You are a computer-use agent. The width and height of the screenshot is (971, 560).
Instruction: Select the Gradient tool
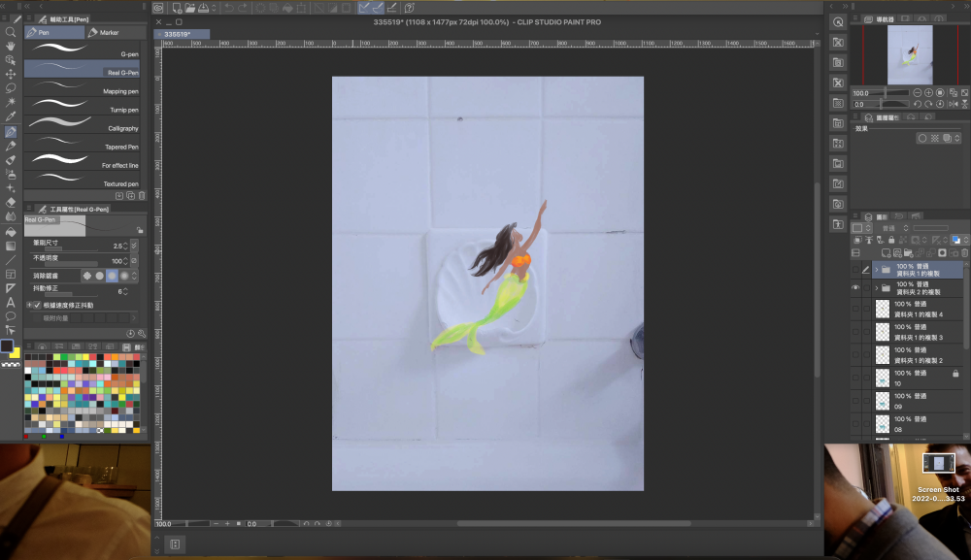coord(11,246)
